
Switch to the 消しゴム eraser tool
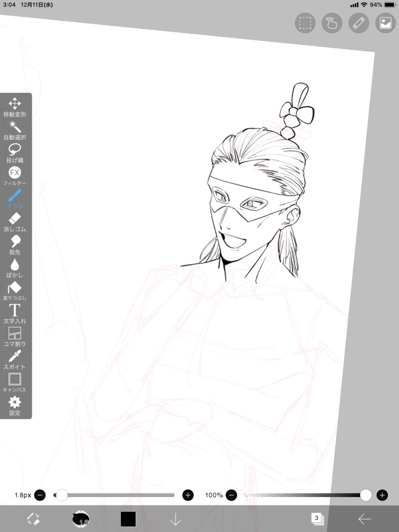pyautogui.click(x=14, y=222)
